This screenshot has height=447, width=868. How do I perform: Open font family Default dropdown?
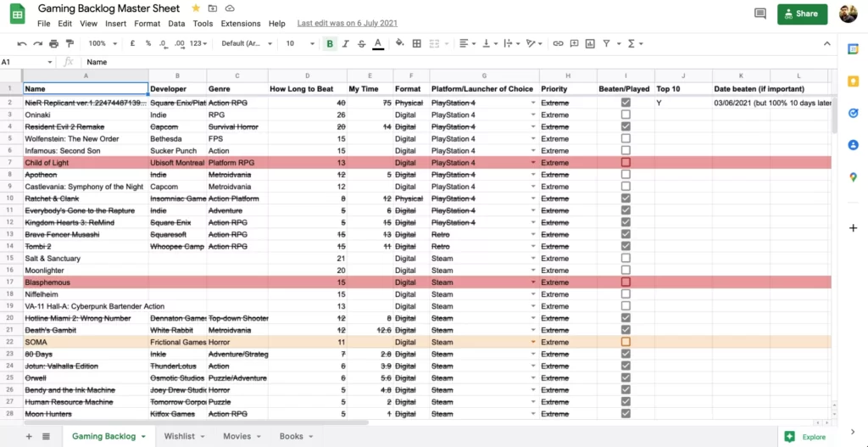(247, 43)
